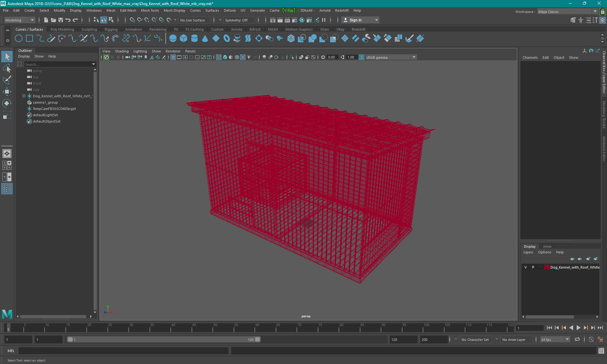
Task: Activate the Paint selection tool
Action: click(x=7, y=80)
